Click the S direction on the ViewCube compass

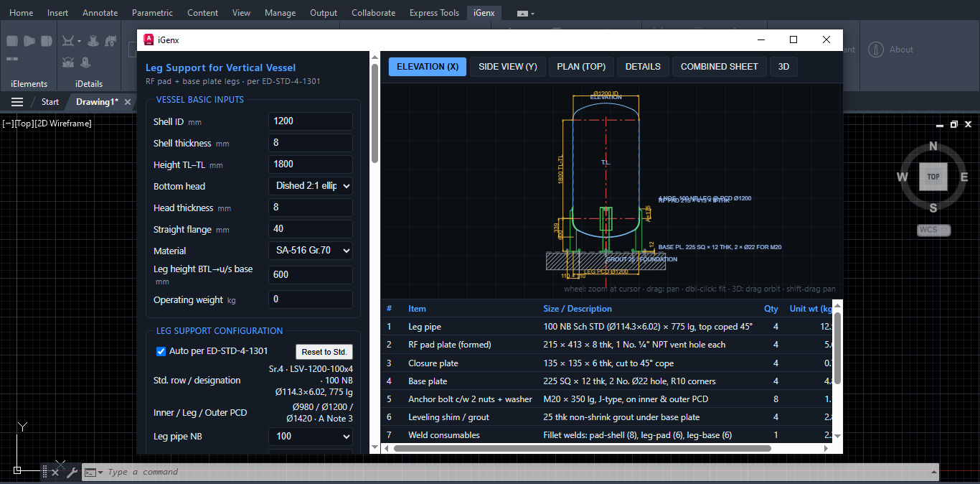[933, 208]
